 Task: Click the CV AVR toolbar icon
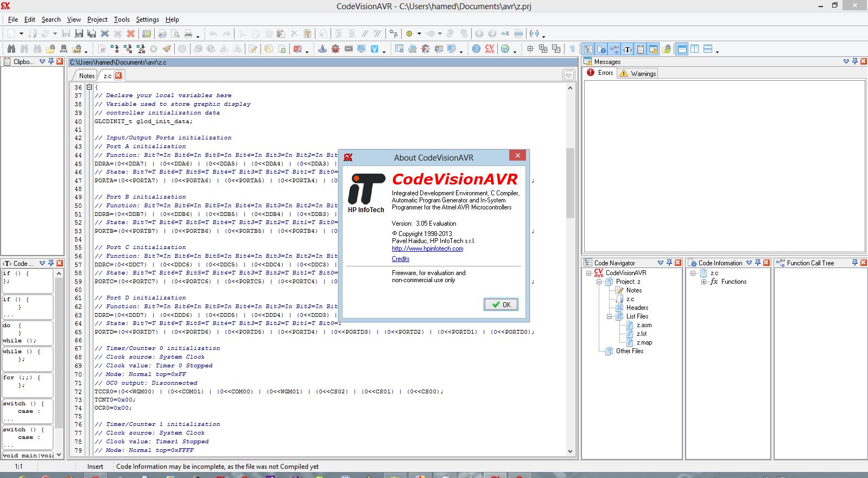[490, 49]
